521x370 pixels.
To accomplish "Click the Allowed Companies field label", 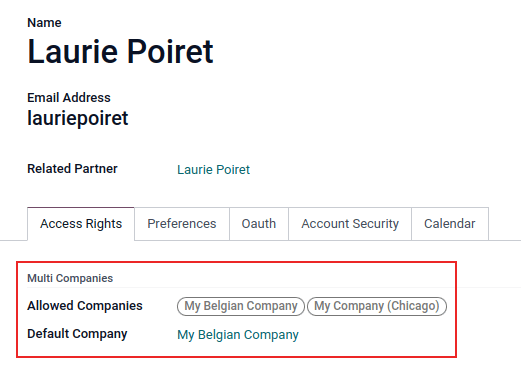I will (85, 306).
